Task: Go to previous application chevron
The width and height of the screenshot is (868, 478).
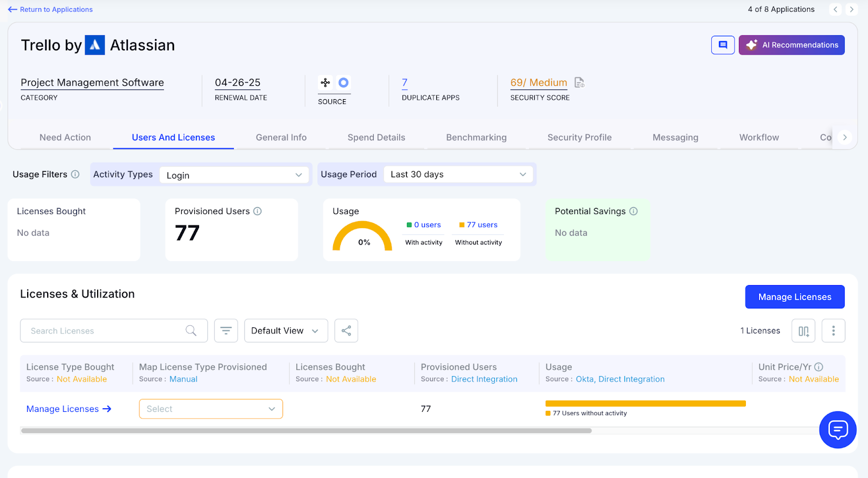Action: (x=835, y=9)
